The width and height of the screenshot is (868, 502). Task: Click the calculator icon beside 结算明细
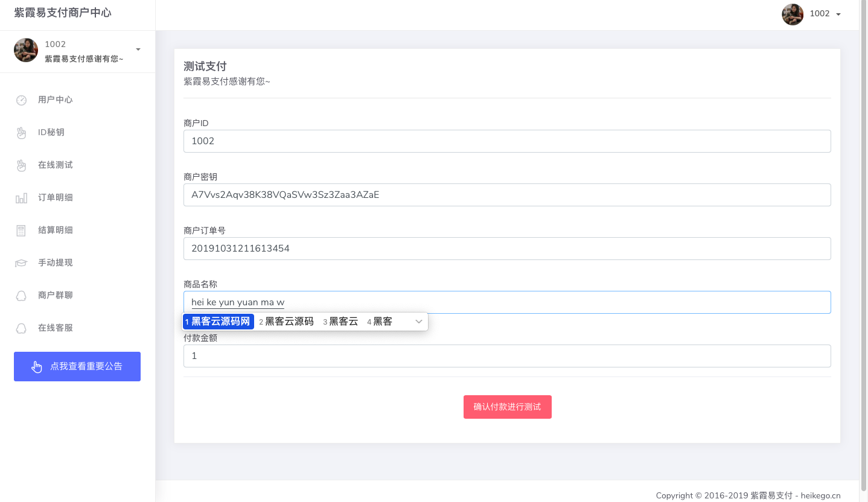click(21, 230)
